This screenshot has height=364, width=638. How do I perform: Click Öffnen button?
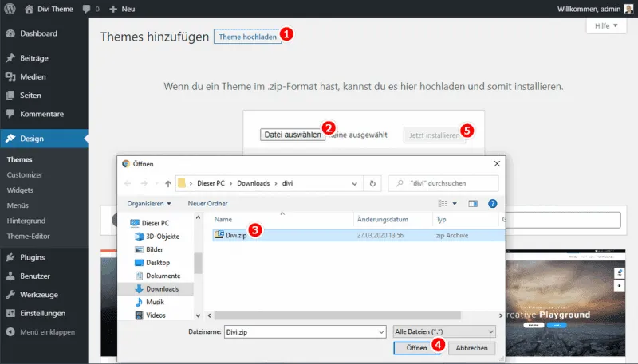click(x=416, y=348)
